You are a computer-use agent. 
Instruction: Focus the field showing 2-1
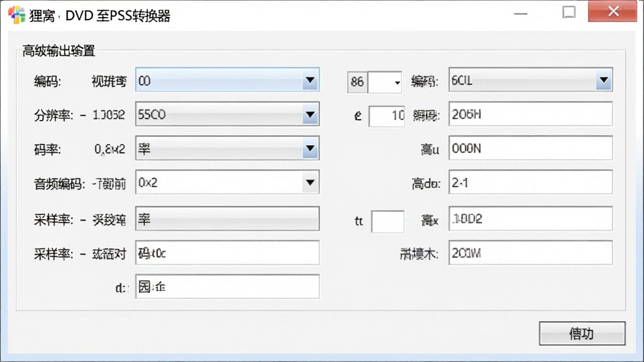pyautogui.click(x=530, y=182)
